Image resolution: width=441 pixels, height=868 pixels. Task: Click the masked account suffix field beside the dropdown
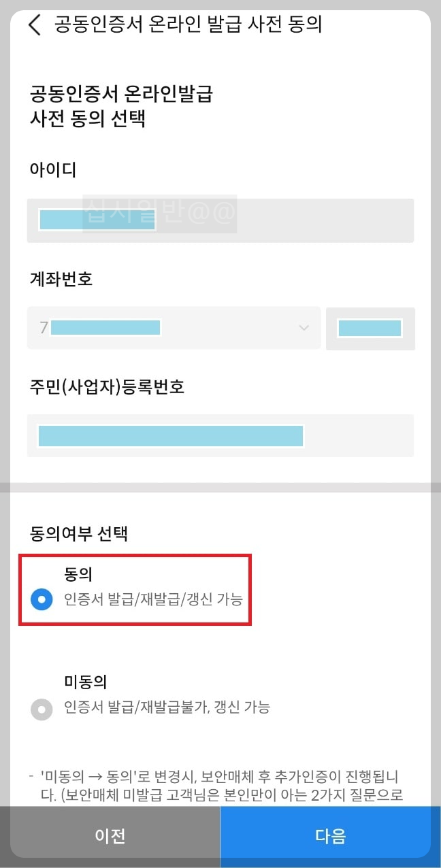click(x=370, y=328)
